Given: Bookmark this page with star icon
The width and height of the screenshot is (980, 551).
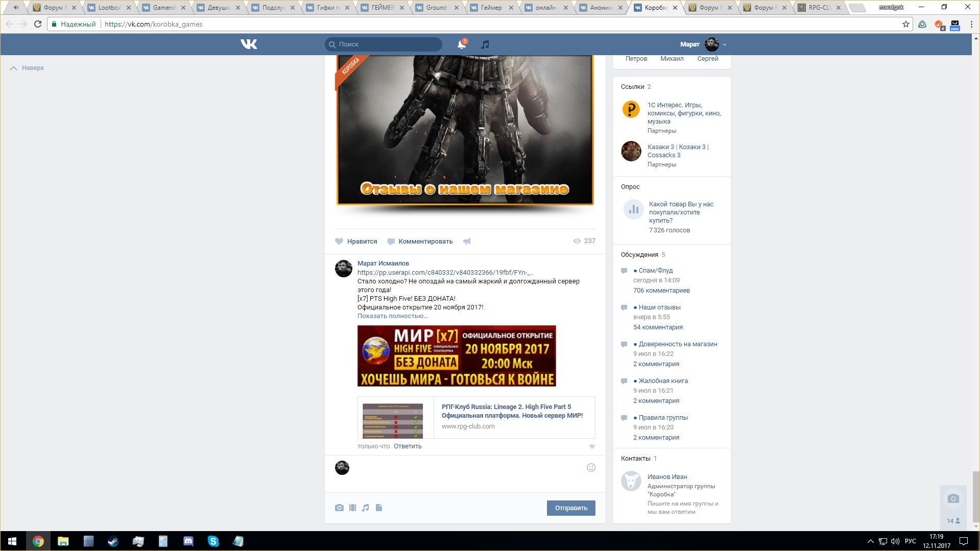Looking at the screenshot, I should pos(906,24).
